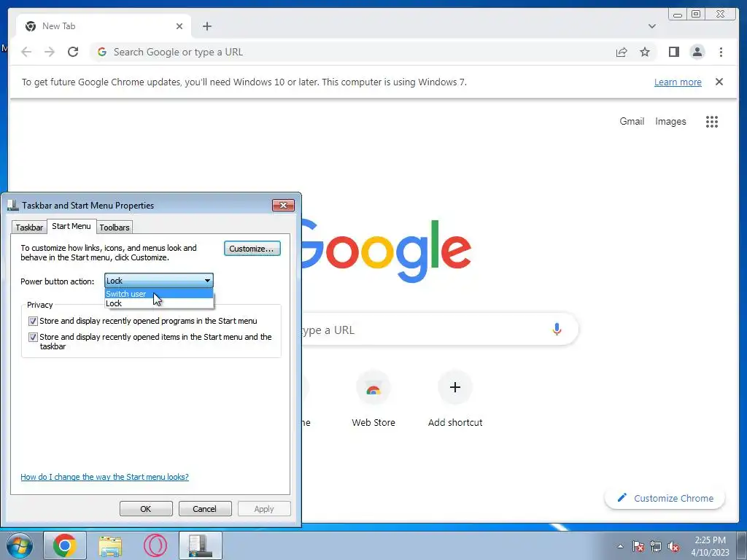Open the Windows Start button

coord(18,545)
